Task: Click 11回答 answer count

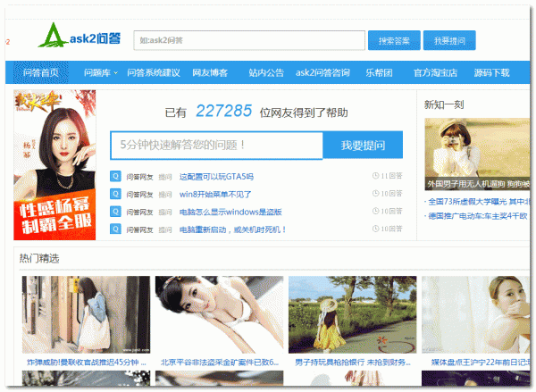Action: [x=392, y=176]
